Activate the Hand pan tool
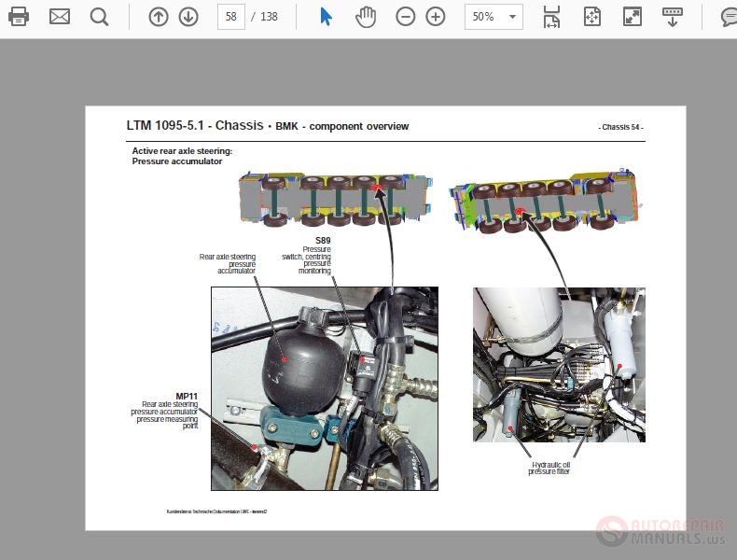The width and height of the screenshot is (737, 560). click(x=366, y=17)
